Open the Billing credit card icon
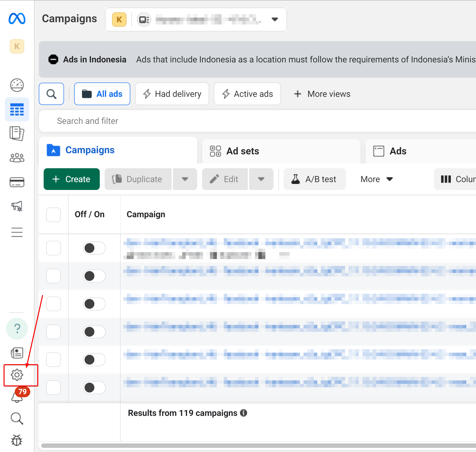The image size is (476, 452). pos(17,182)
